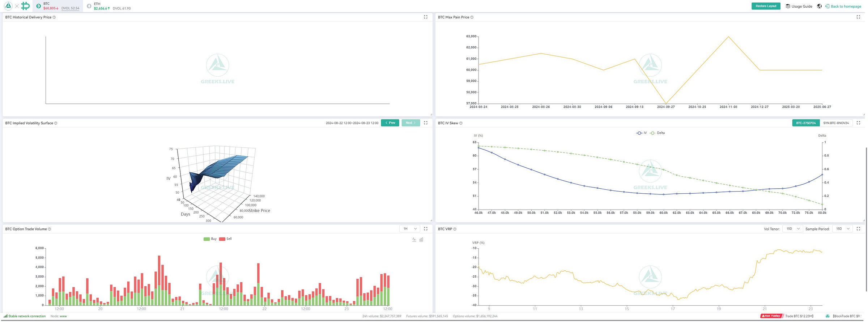
Task: Click the volatility surface date range text
Action: click(x=352, y=123)
